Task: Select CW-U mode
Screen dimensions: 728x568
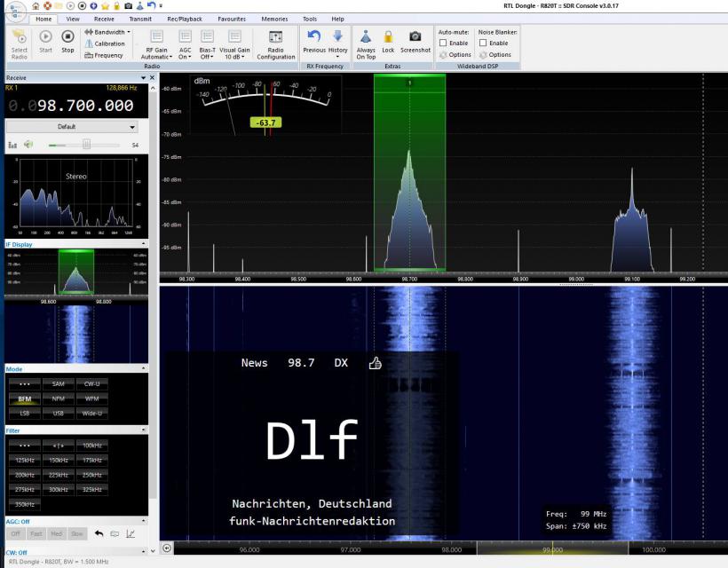Action: pyautogui.click(x=92, y=383)
